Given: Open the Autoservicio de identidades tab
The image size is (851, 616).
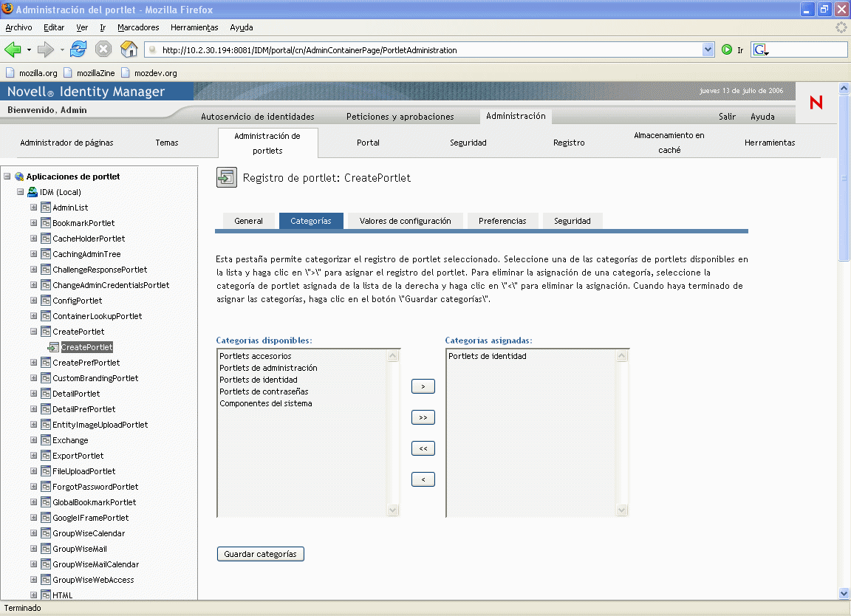Looking at the screenshot, I should [257, 116].
